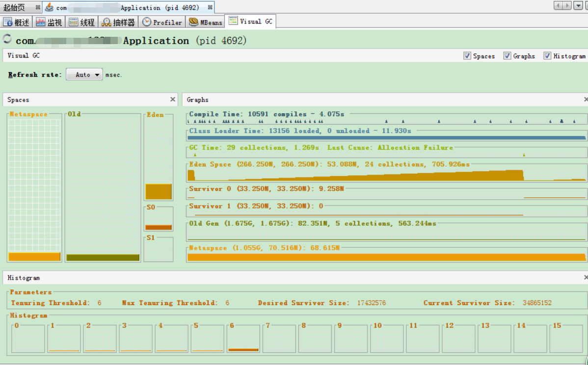This screenshot has height=365, width=588.
Task: Open the 抽样器 sampler tab
Action: click(x=118, y=22)
